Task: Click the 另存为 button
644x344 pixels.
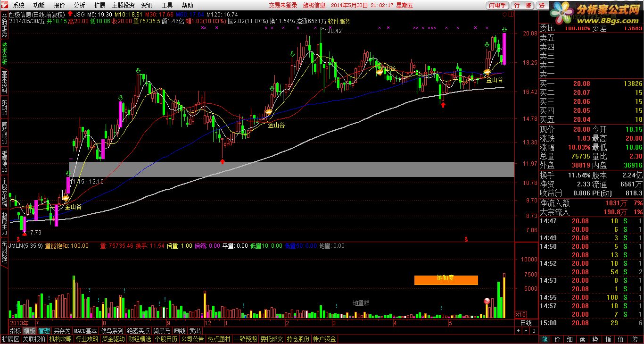Action: point(62,331)
